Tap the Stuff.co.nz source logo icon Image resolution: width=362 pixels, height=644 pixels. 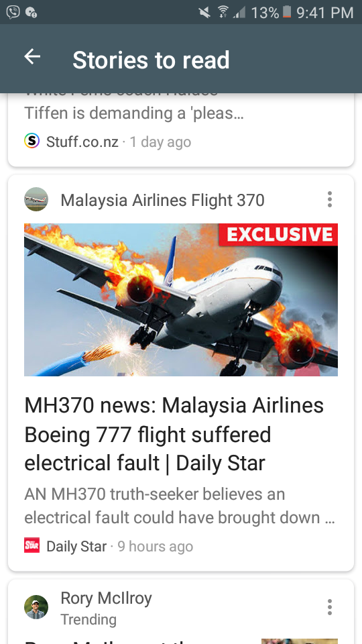coord(32,142)
